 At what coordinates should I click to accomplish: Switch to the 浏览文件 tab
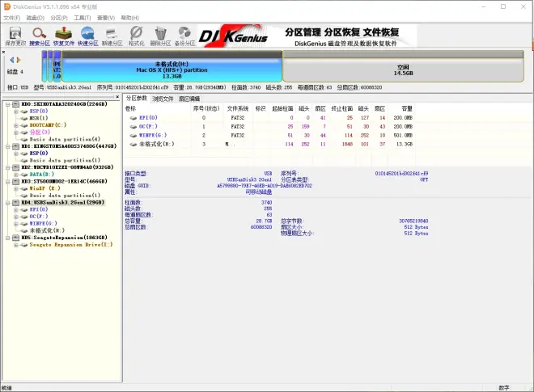pos(163,99)
